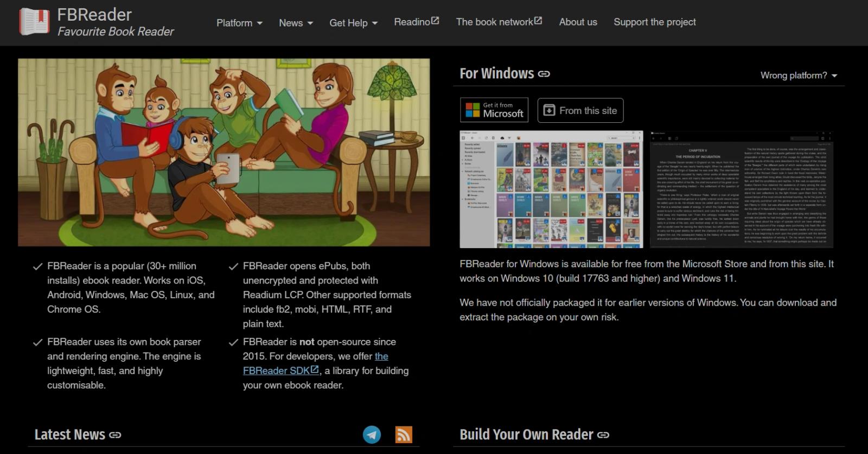Open Support the project page
Screen dimensions: 868x454
point(654,22)
